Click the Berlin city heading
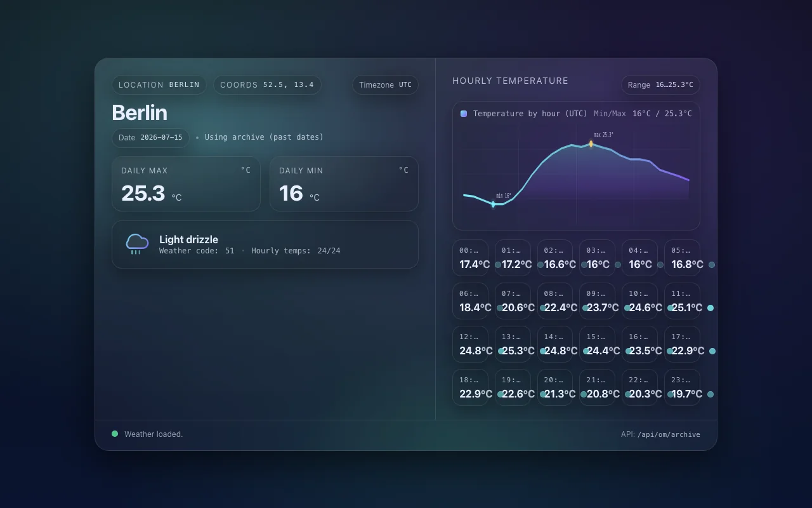The width and height of the screenshot is (812, 508). [140, 112]
